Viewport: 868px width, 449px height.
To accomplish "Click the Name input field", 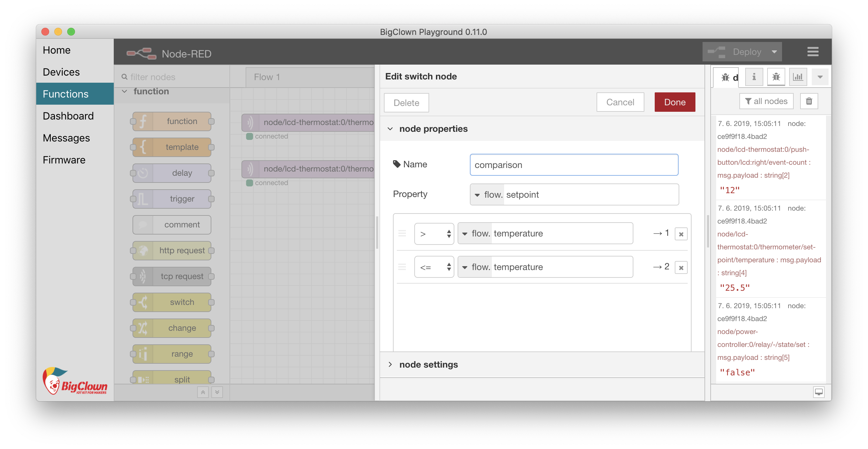I will click(x=574, y=165).
